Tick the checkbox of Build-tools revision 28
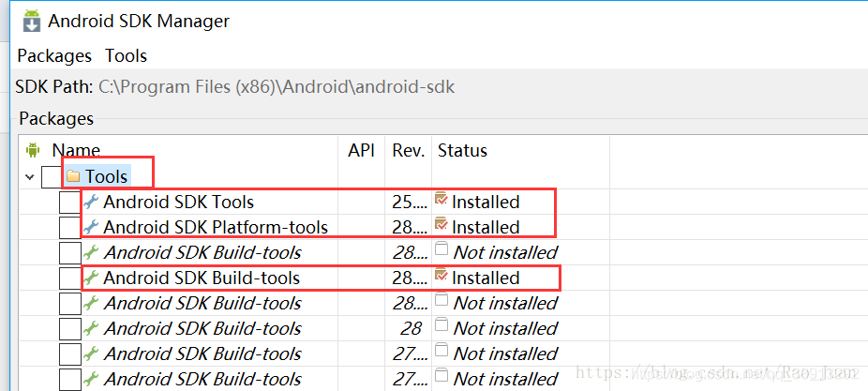868x391 pixels. pos(69,328)
